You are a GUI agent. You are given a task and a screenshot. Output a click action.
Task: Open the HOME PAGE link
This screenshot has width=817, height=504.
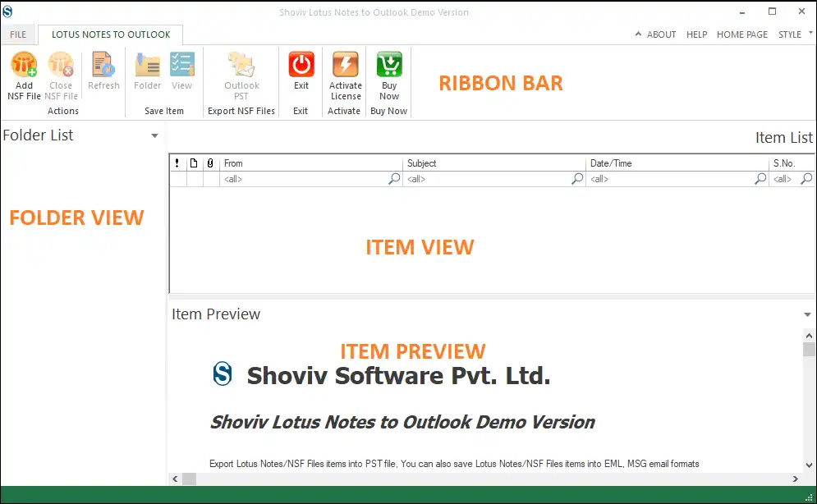point(741,34)
